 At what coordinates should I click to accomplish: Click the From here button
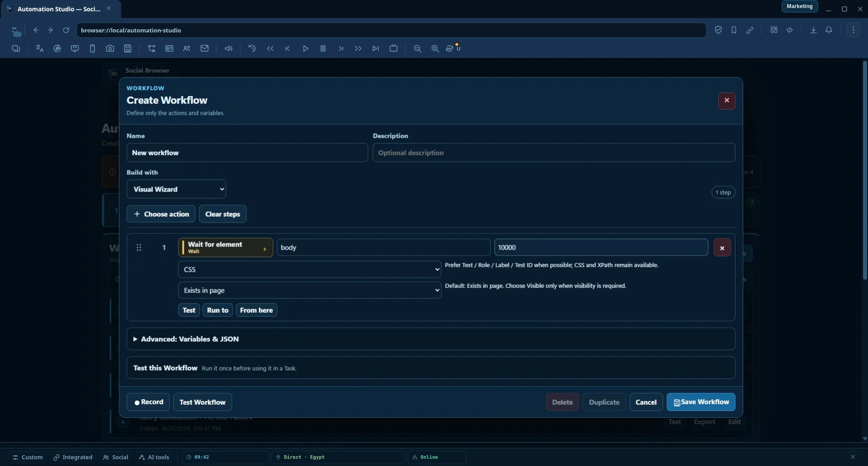click(x=256, y=310)
